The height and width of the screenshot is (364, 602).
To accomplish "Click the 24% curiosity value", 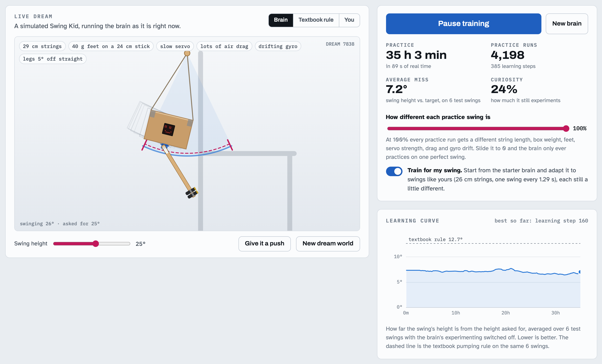I will (504, 89).
